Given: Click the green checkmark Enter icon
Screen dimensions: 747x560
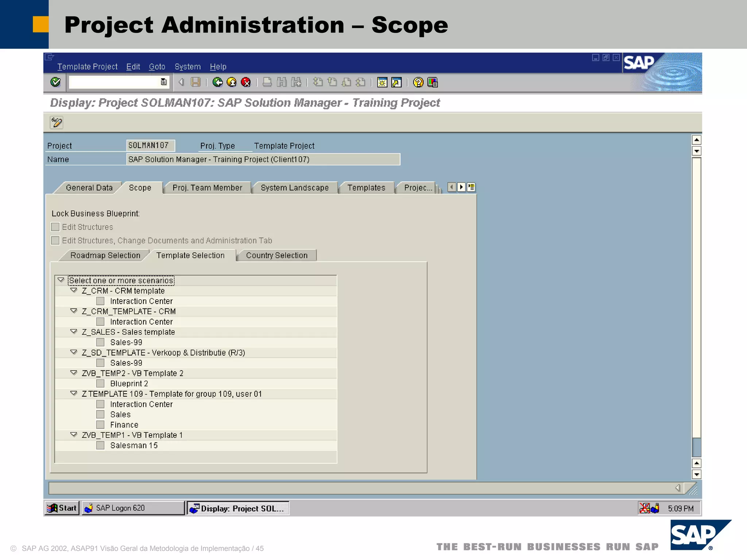Looking at the screenshot, I should (55, 82).
